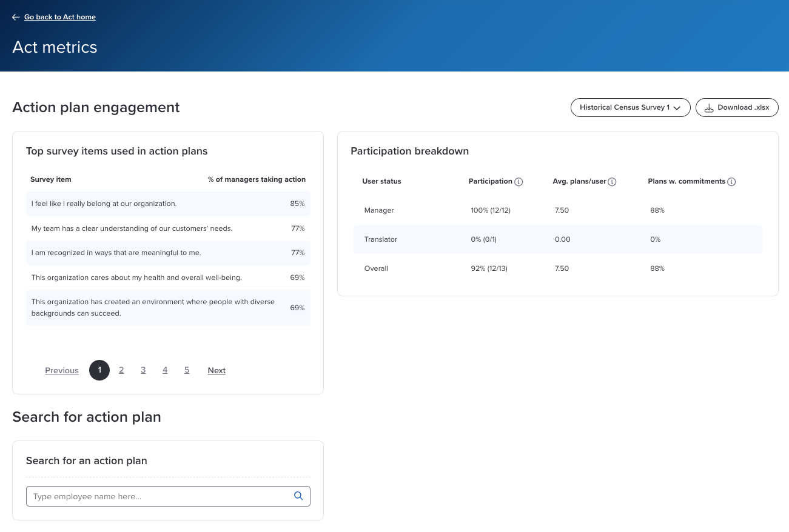Screen dimensions: 789x532
Task: Click diverse backgrounds survey item row
Action: tap(168, 308)
